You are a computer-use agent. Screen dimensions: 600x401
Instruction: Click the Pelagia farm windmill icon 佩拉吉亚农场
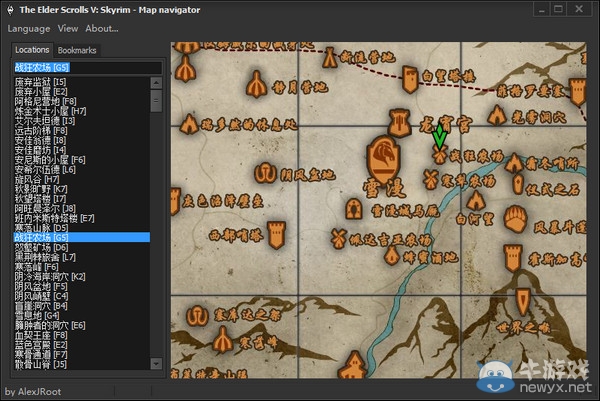tap(338, 238)
